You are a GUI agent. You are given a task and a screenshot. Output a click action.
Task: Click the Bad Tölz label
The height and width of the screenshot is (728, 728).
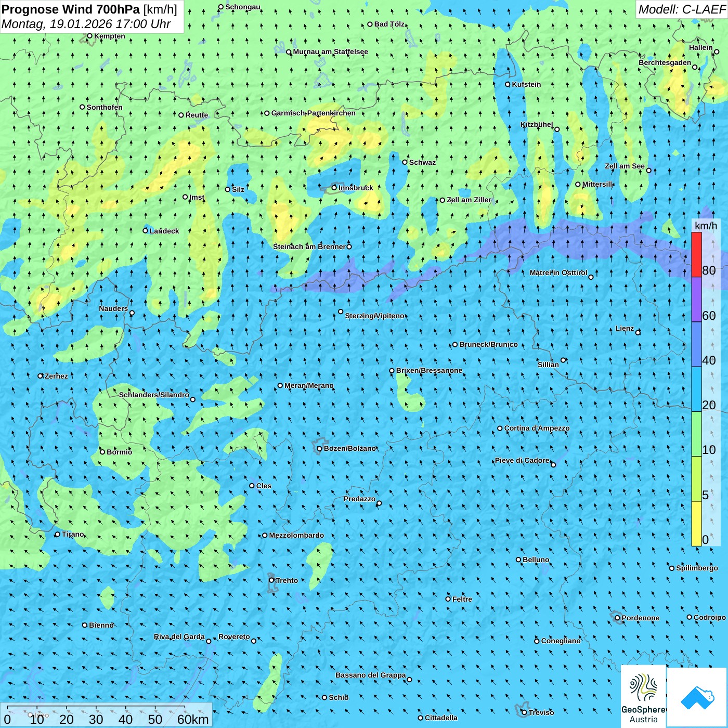coord(389,24)
